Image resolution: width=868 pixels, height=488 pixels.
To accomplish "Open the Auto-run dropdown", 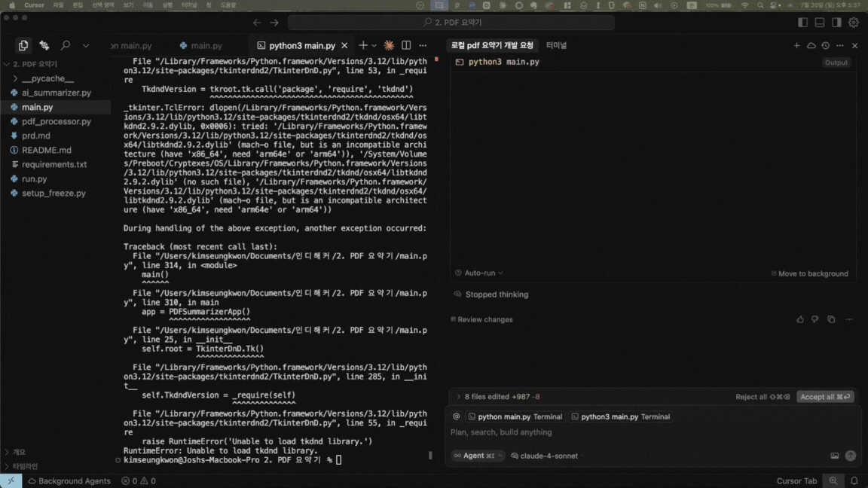I will click(x=479, y=273).
